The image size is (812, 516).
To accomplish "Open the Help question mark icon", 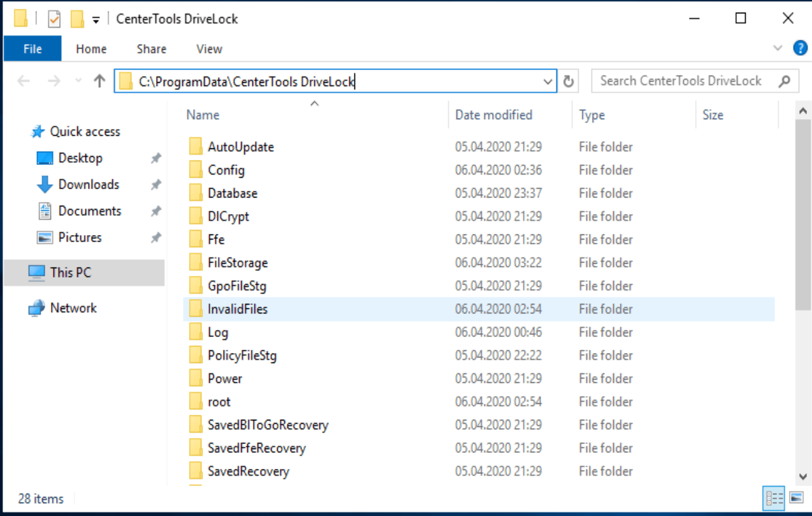I will click(800, 48).
